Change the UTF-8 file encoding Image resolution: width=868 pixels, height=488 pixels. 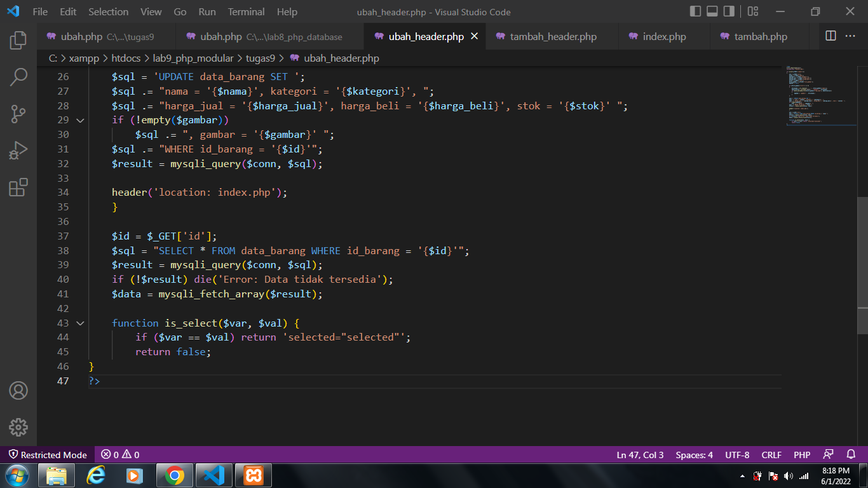[x=737, y=455]
